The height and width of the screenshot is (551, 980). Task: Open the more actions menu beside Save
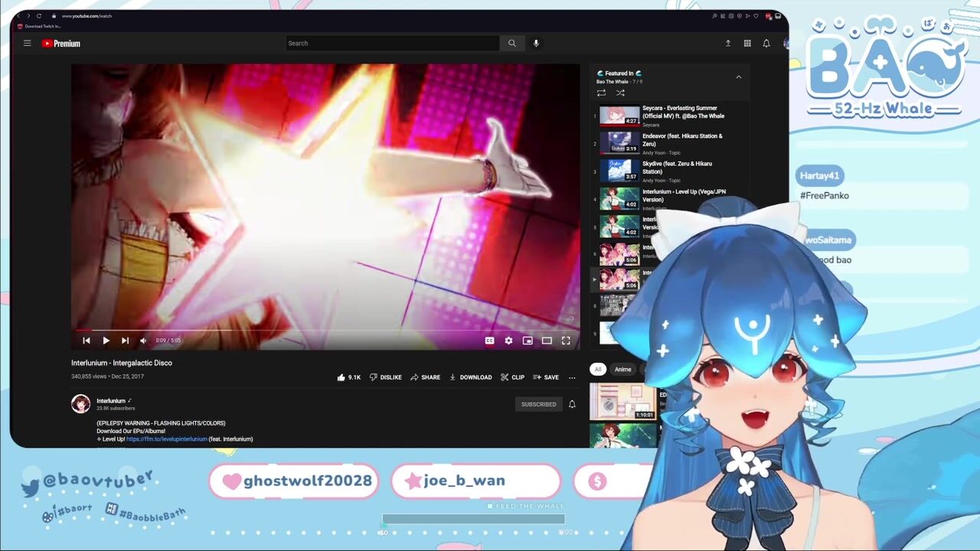click(572, 377)
